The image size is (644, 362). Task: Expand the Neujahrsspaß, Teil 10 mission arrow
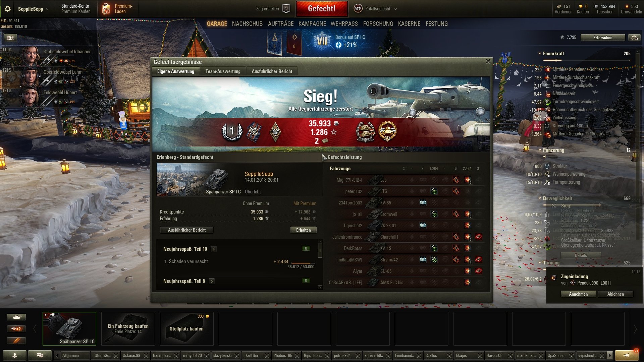pyautogui.click(x=214, y=249)
